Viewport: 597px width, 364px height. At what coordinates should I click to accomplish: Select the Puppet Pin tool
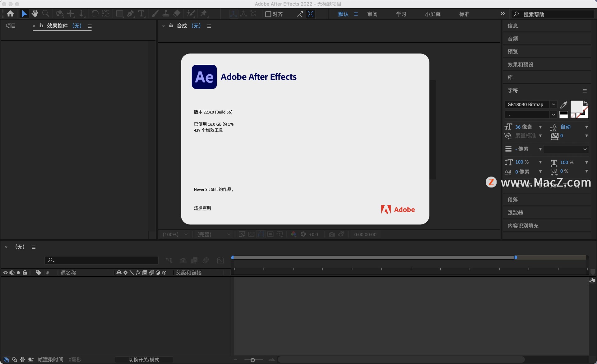(x=204, y=14)
